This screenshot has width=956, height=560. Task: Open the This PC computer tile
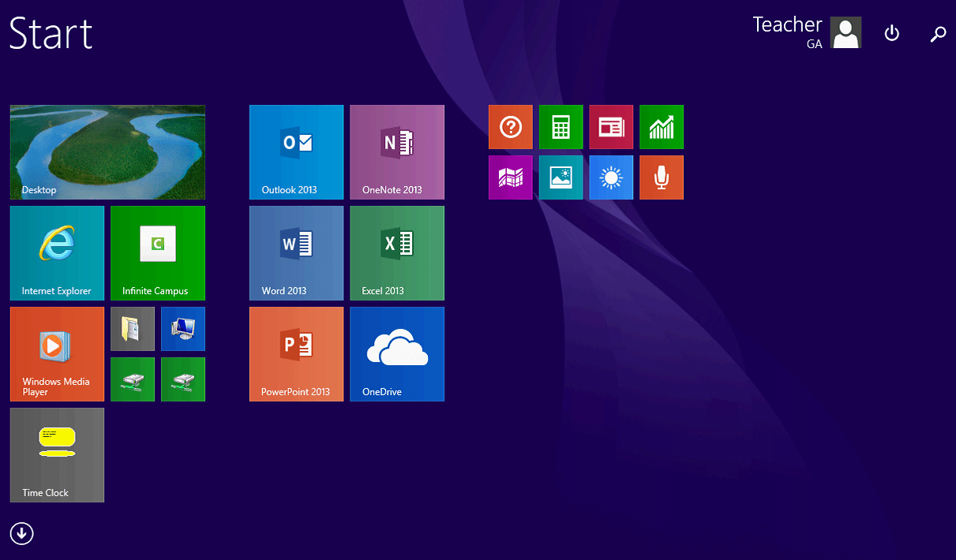pyautogui.click(x=183, y=329)
